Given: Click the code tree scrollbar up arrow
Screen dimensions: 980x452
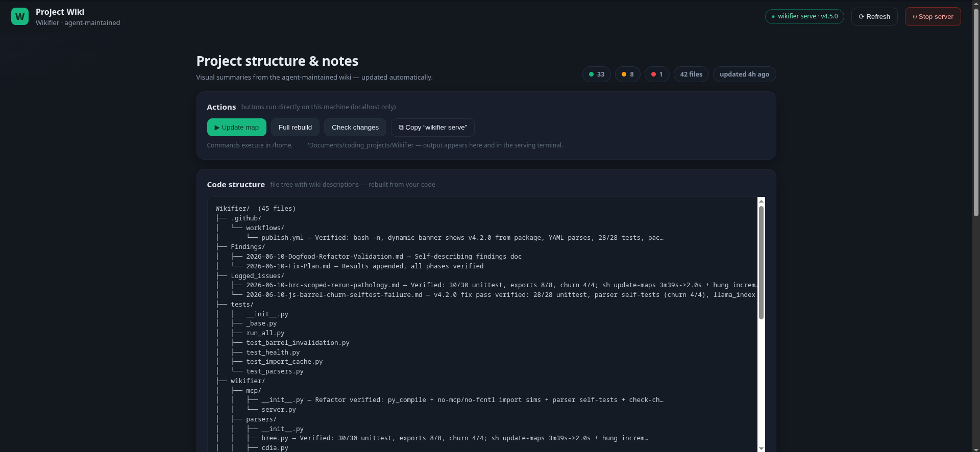Looking at the screenshot, I should point(761,201).
